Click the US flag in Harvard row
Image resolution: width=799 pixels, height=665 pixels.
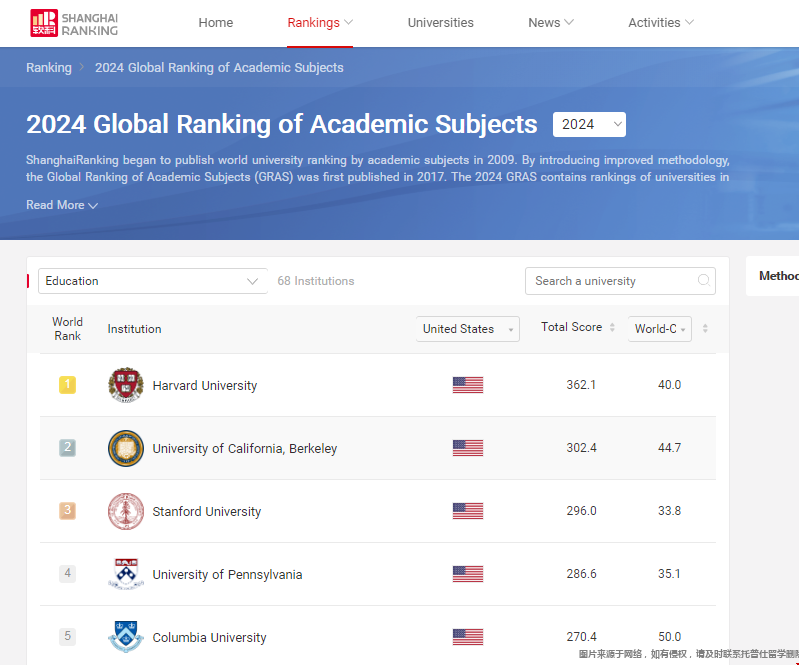coord(468,385)
